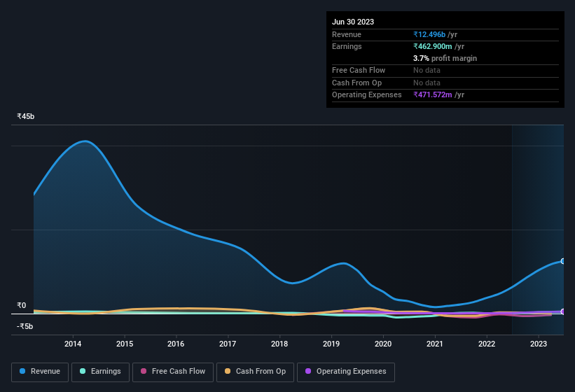Click the 2021 x-axis label
The width and height of the screenshot is (575, 392).
point(435,344)
